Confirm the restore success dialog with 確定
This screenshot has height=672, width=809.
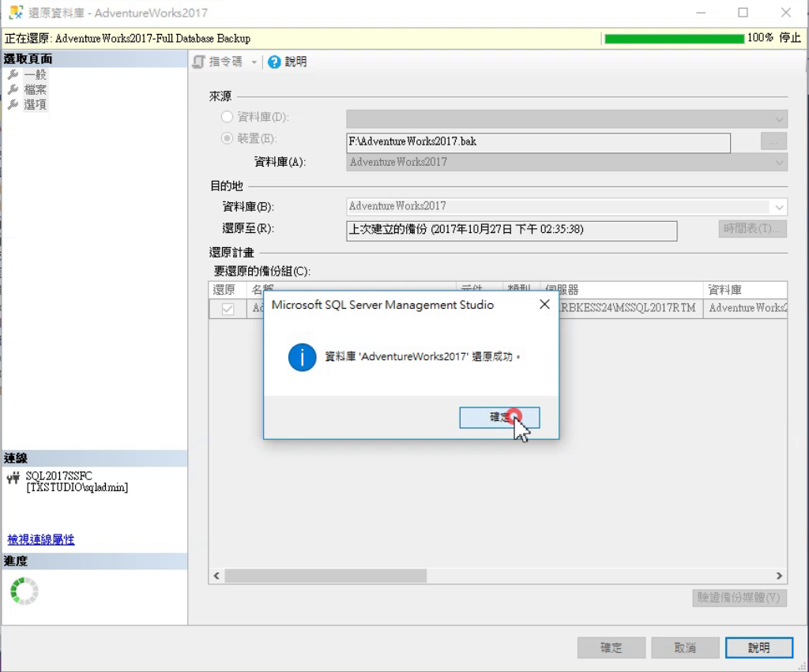[499, 417]
